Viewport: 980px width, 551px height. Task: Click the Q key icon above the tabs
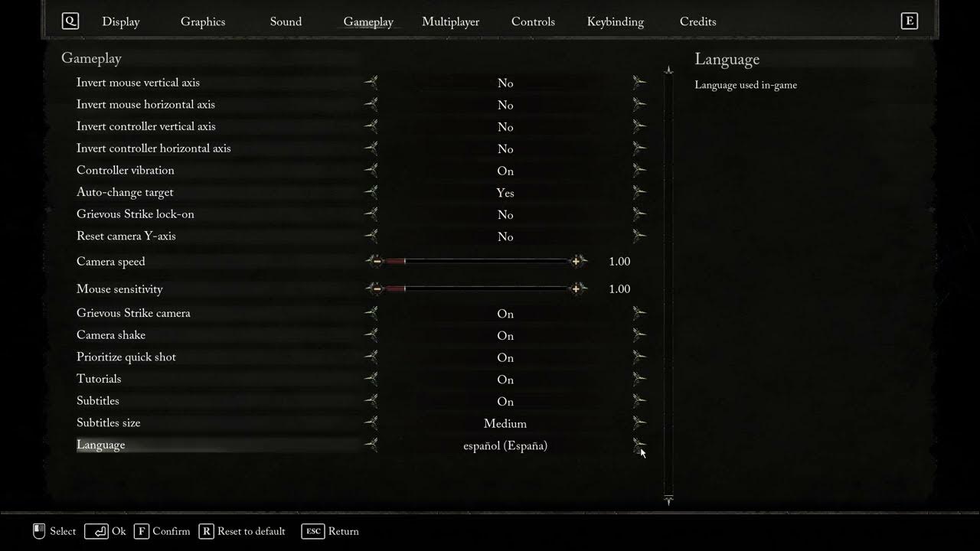coord(70,21)
